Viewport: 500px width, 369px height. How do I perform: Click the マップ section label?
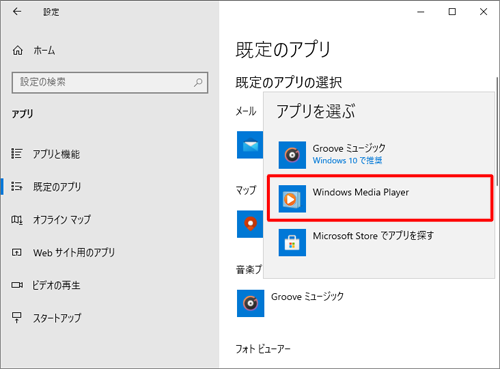tap(246, 190)
